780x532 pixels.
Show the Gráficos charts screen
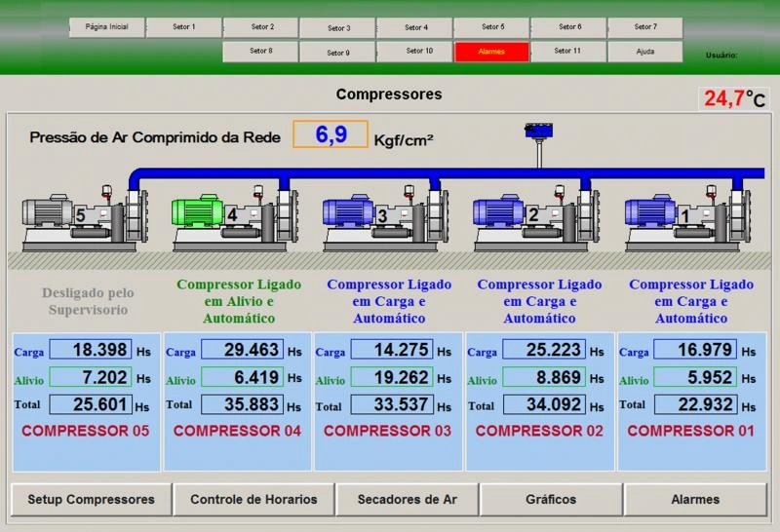pyautogui.click(x=551, y=500)
